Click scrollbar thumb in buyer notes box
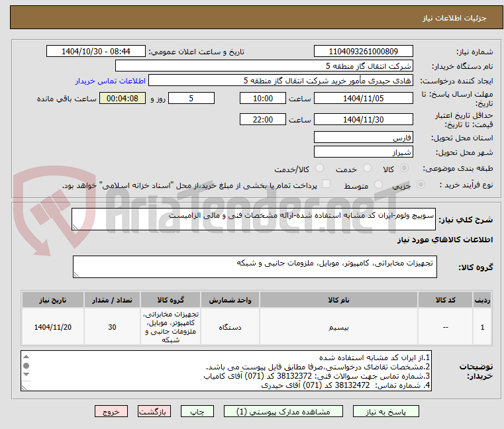 coord(26,365)
